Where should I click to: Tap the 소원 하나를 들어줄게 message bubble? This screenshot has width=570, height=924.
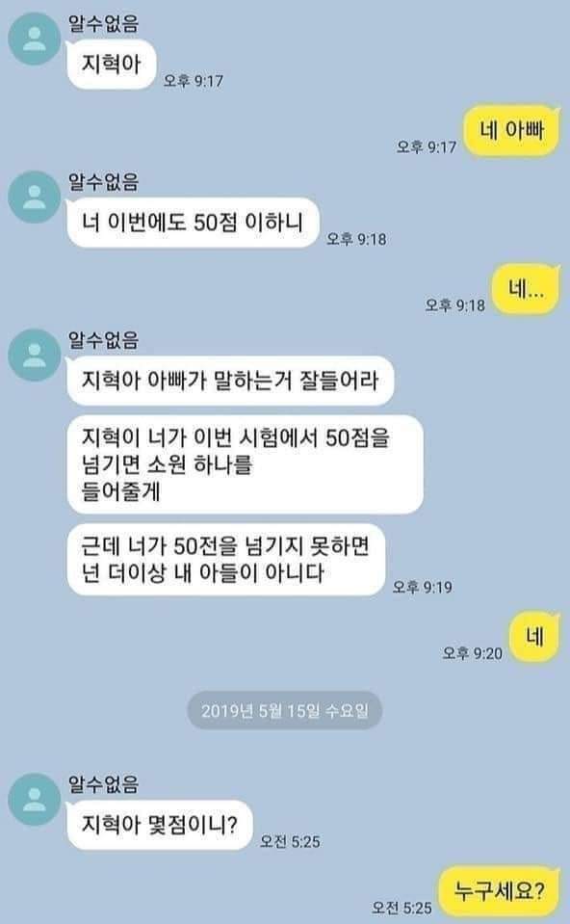[245, 464]
